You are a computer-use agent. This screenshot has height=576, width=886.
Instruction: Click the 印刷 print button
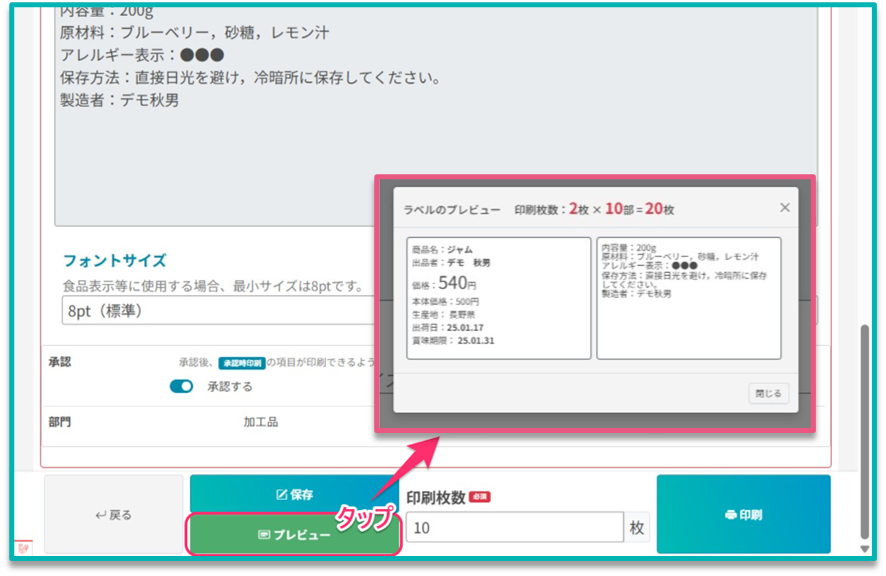742,514
